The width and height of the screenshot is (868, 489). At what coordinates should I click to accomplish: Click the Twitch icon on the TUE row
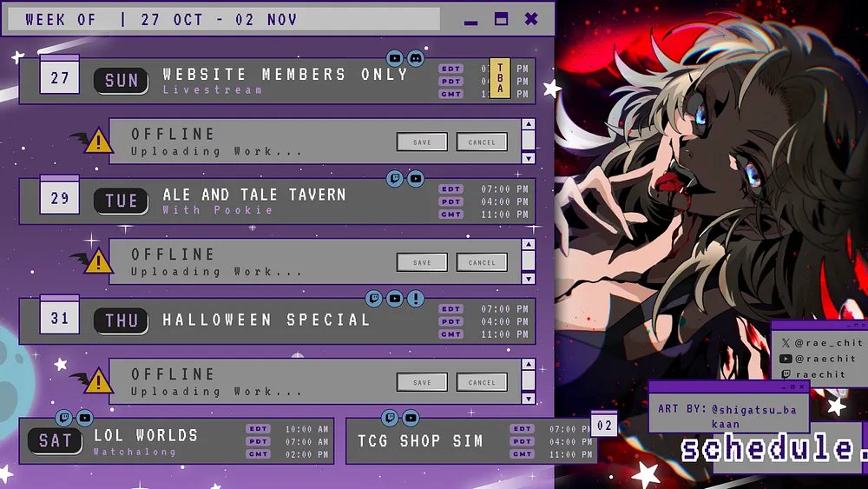point(395,178)
